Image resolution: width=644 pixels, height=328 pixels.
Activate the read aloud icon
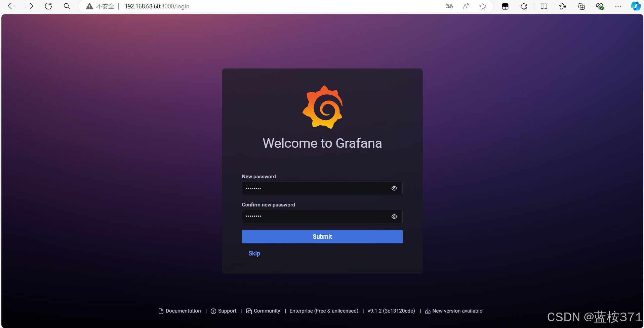466,6
